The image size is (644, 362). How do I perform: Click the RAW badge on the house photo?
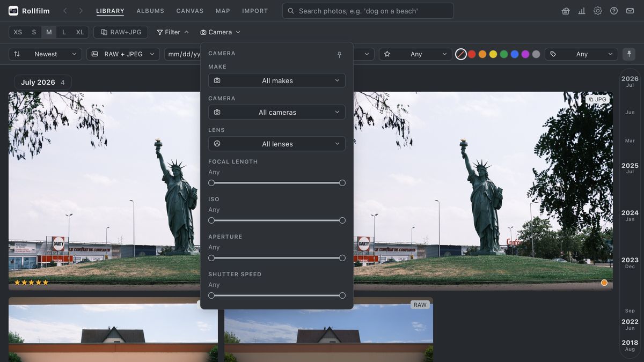pyautogui.click(x=420, y=305)
